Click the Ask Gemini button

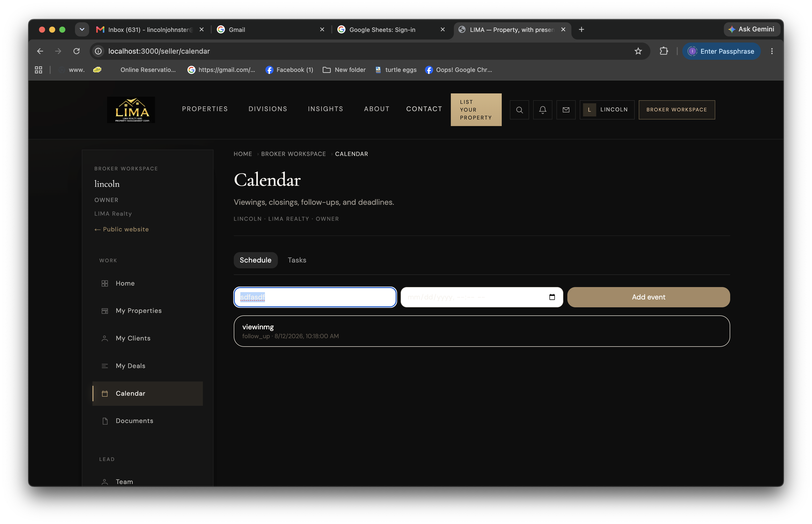point(752,30)
